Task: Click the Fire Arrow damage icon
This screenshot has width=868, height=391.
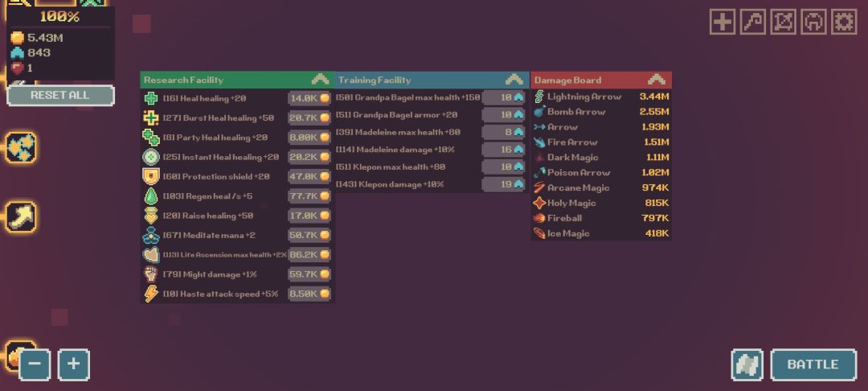Action: tap(539, 142)
